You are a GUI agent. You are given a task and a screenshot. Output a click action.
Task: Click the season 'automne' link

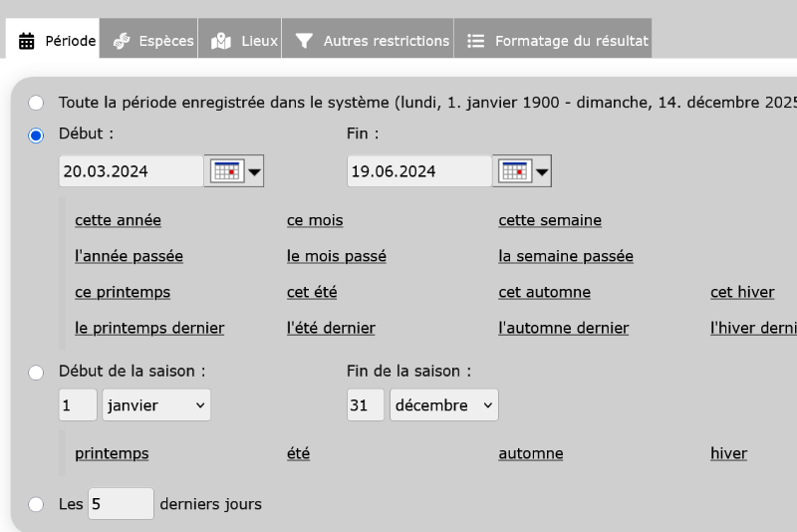coord(531,453)
